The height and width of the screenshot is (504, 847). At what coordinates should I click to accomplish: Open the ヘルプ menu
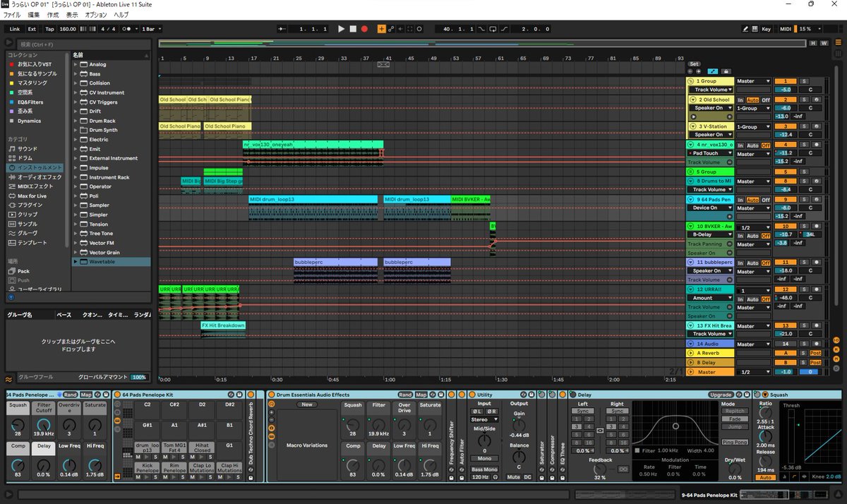pos(121,14)
